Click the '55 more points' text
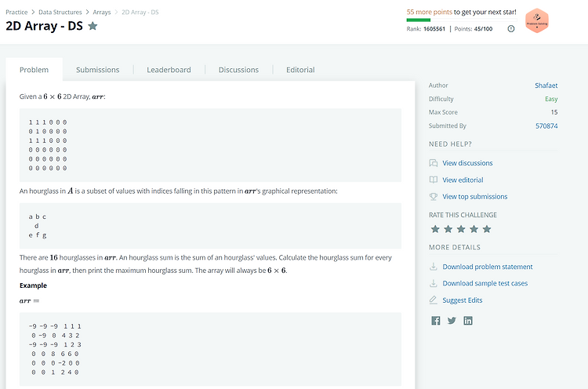This screenshot has width=588, height=389. (430, 12)
